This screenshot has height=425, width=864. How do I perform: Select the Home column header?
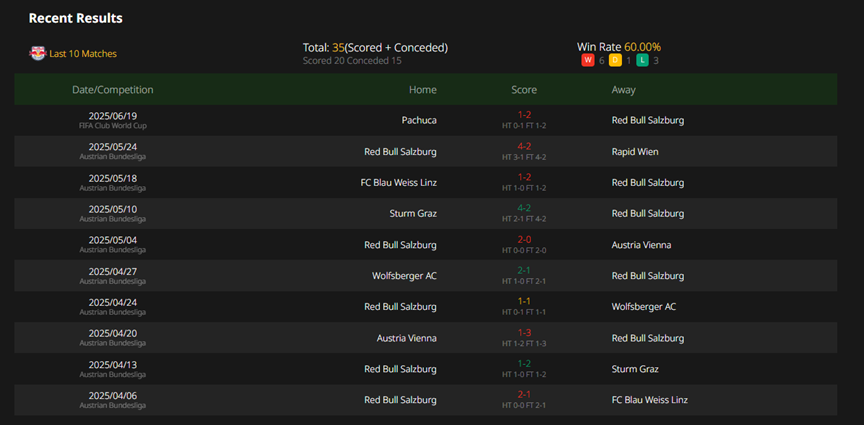coord(423,90)
